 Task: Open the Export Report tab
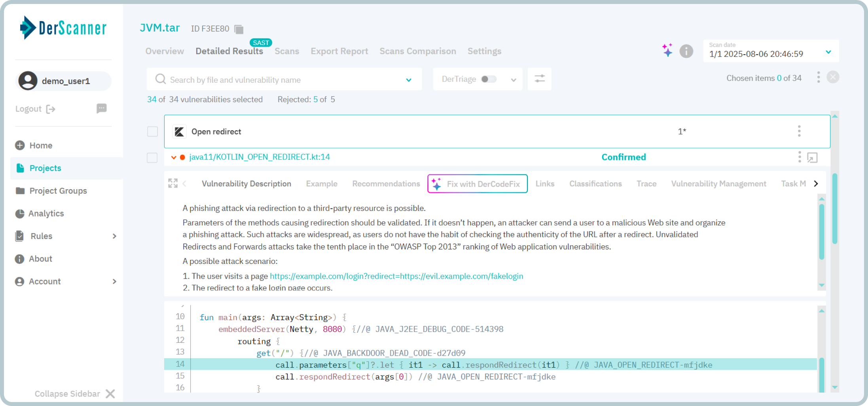pos(339,51)
